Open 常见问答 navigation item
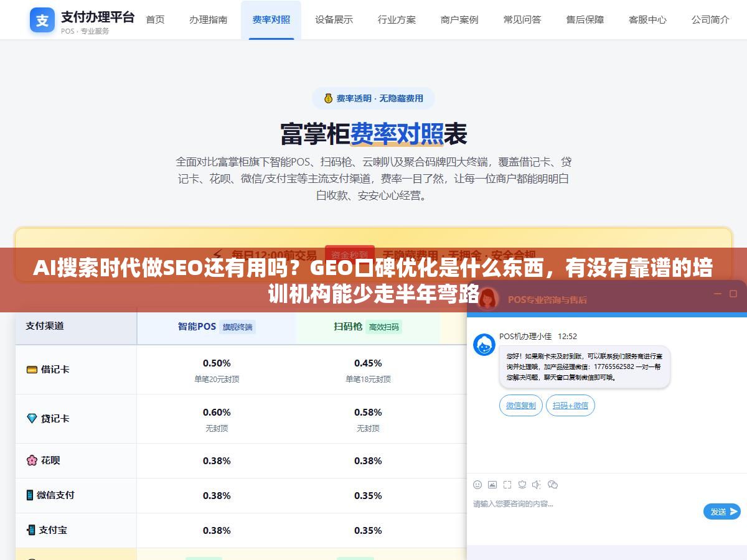The width and height of the screenshot is (747, 560). click(522, 20)
